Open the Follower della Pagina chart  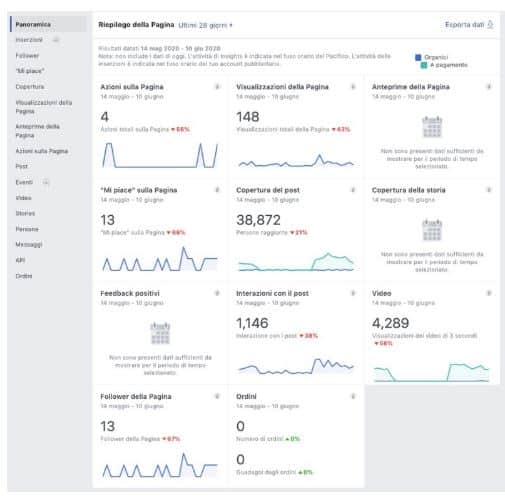coord(160,465)
